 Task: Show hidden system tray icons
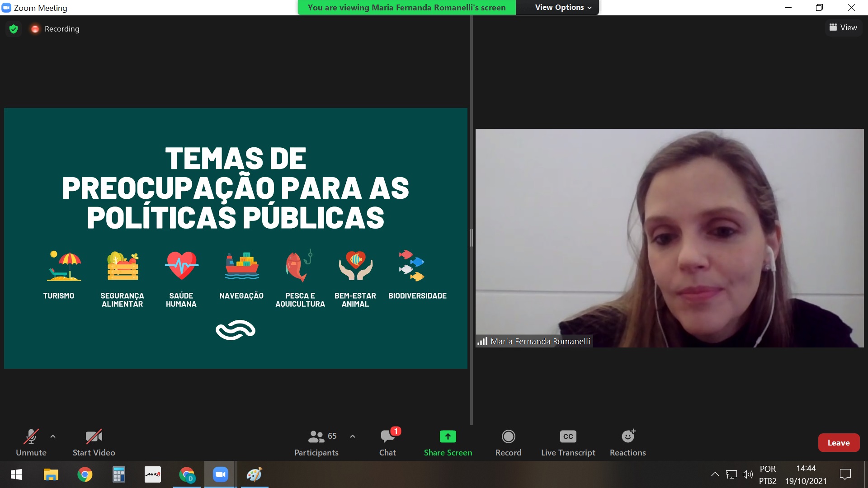click(x=715, y=474)
